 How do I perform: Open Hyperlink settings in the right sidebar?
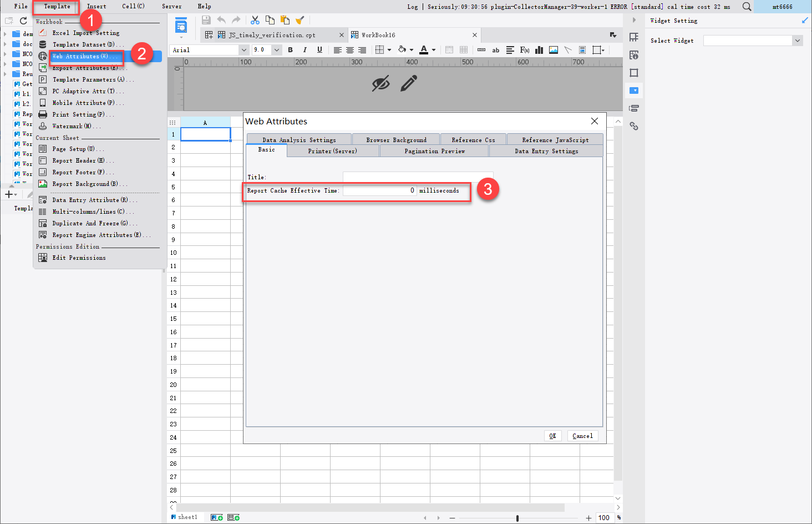click(634, 126)
